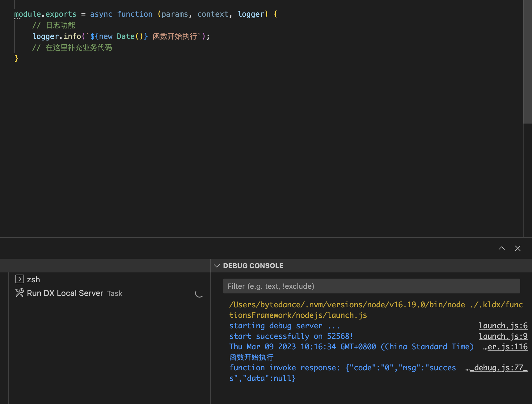Close the bottom panel
Image resolution: width=532 pixels, height=404 pixels.
tap(518, 248)
